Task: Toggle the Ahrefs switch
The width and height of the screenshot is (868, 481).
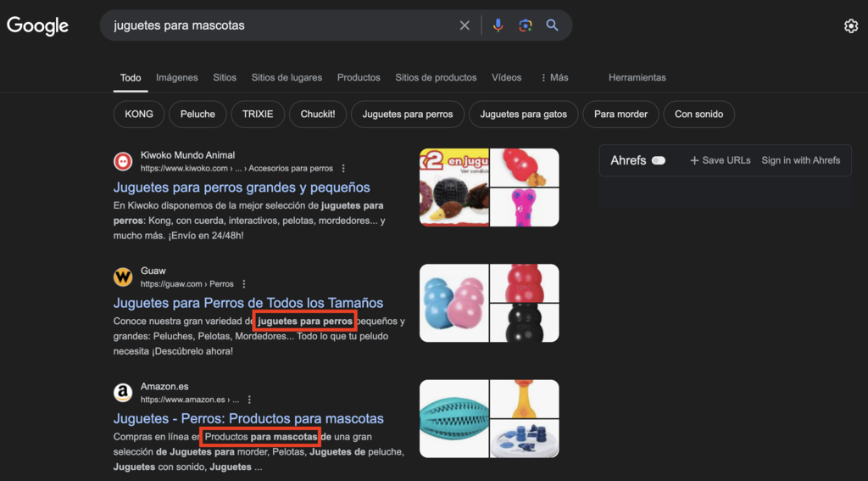Action: pyautogui.click(x=658, y=160)
